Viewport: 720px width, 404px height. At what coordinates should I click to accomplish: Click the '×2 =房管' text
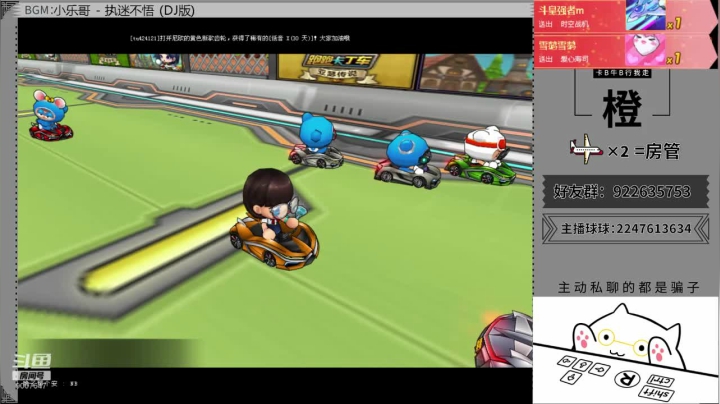[x=643, y=151]
